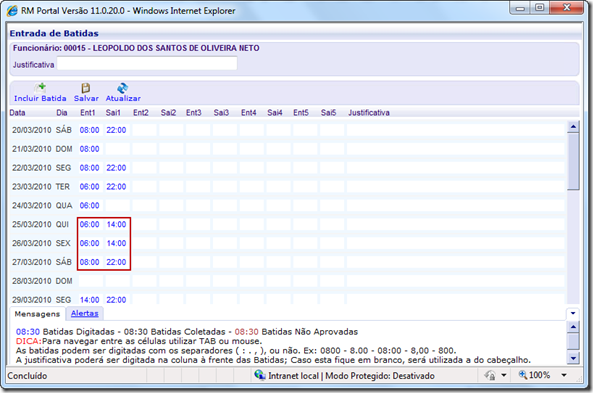The image size is (593, 393).
Task: Select Ent1 cell 06:00 for 25/03/2010
Action: tap(90, 225)
